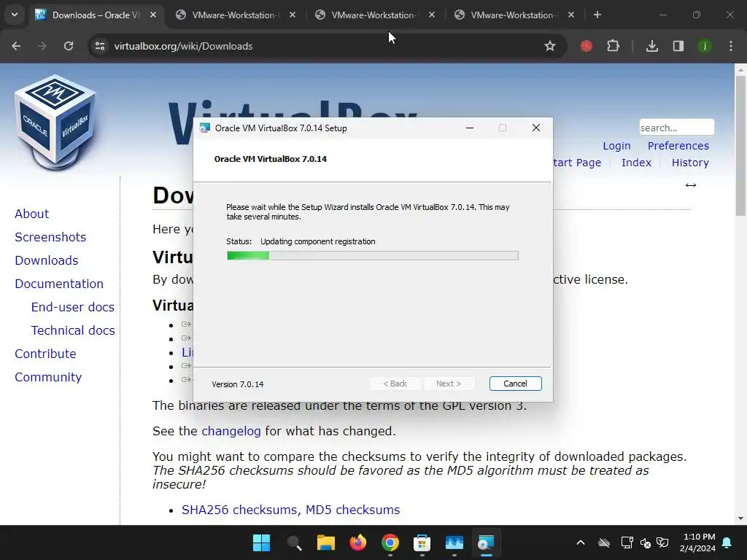This screenshot has height=560, width=747.
Task: Click the double-arrow width toggle icon
Action: (691, 185)
